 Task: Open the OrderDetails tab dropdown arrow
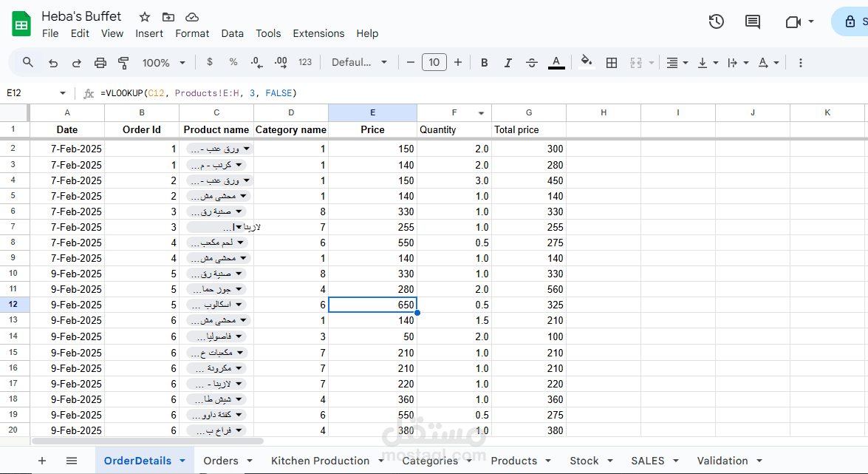pos(182,461)
